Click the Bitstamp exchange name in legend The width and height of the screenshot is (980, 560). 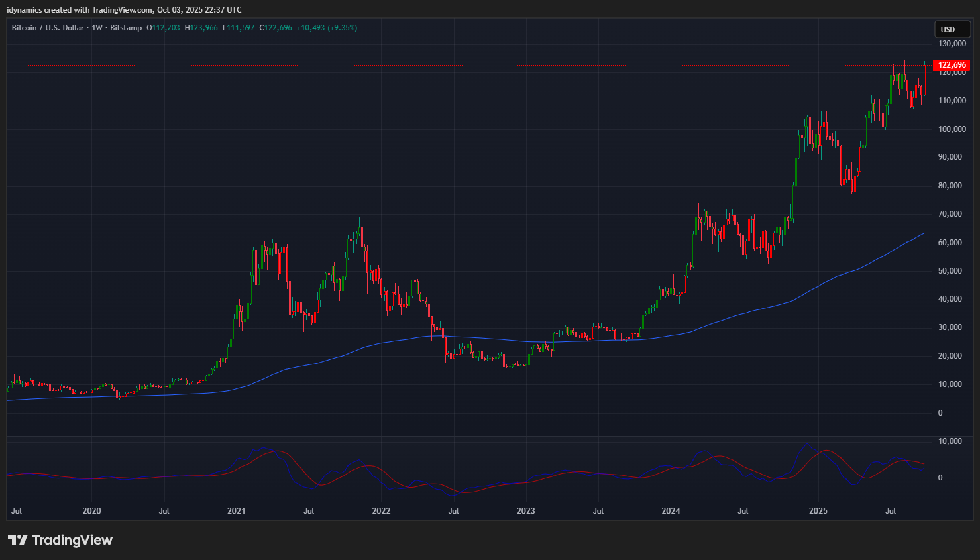coord(126,28)
